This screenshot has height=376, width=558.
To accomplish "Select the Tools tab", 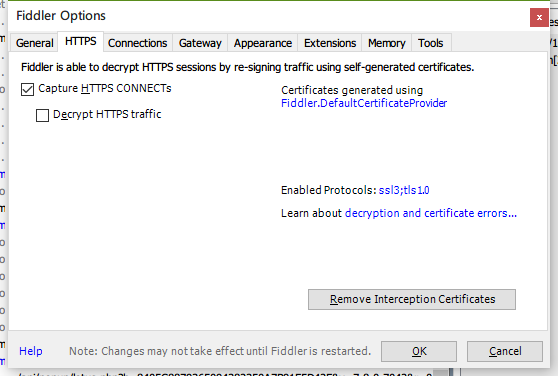I will 431,43.
